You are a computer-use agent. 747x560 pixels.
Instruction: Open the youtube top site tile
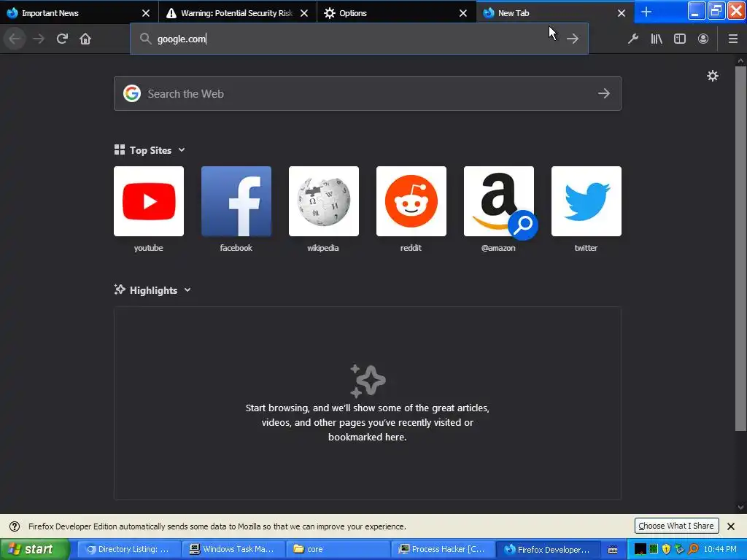pyautogui.click(x=149, y=201)
